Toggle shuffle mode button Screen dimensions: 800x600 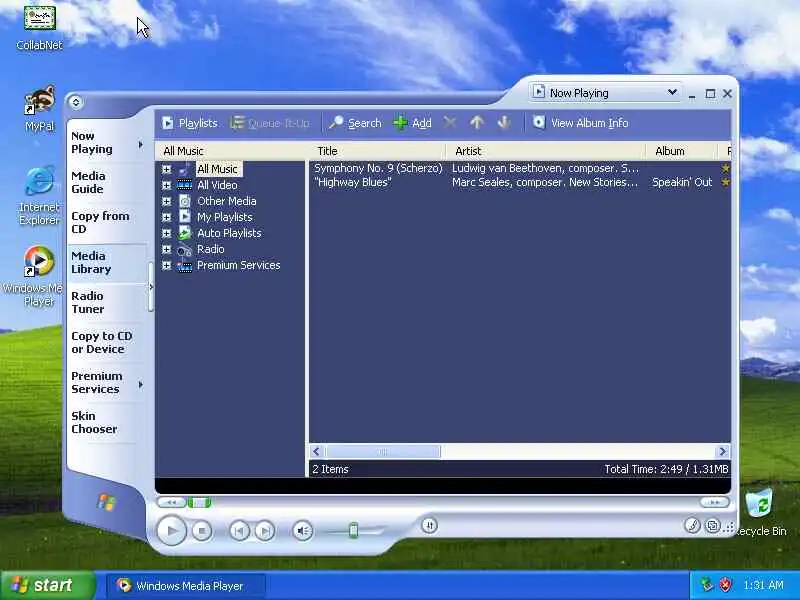point(430,526)
